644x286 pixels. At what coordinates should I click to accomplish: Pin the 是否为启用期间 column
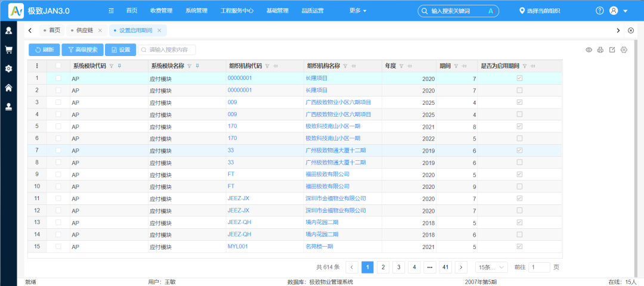coord(532,66)
